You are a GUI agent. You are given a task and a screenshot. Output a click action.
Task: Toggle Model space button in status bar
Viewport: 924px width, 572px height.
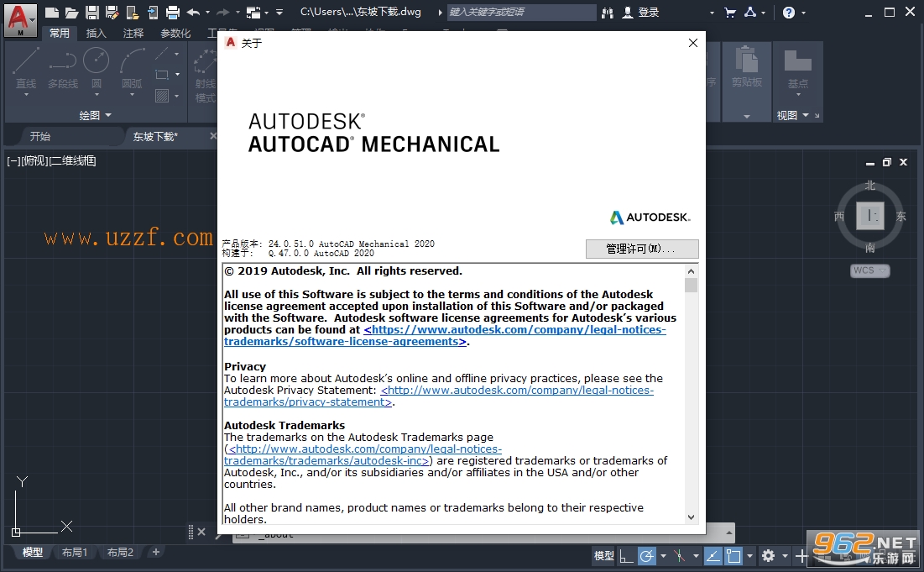[604, 555]
